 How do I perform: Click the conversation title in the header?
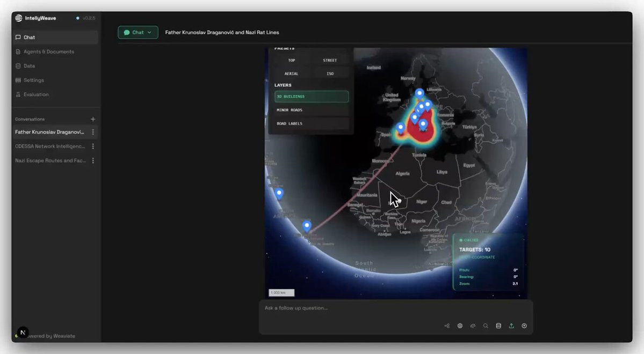[222, 32]
